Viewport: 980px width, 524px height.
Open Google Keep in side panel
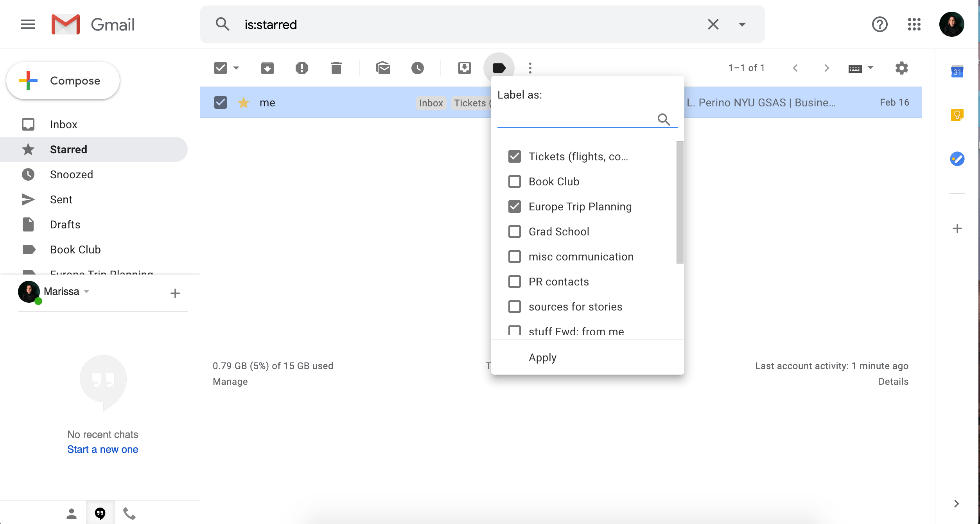click(x=957, y=115)
